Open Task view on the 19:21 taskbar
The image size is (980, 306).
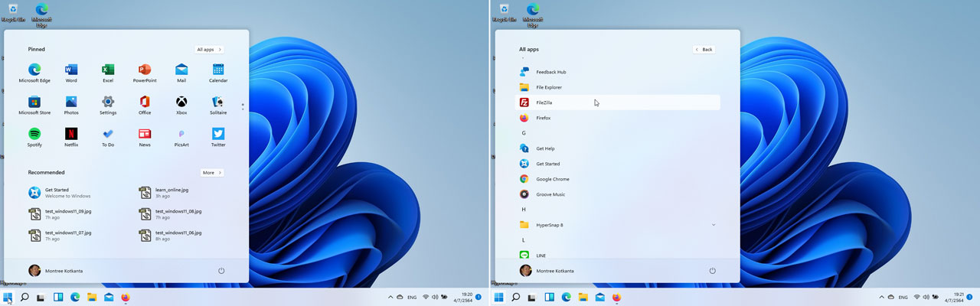point(533,297)
